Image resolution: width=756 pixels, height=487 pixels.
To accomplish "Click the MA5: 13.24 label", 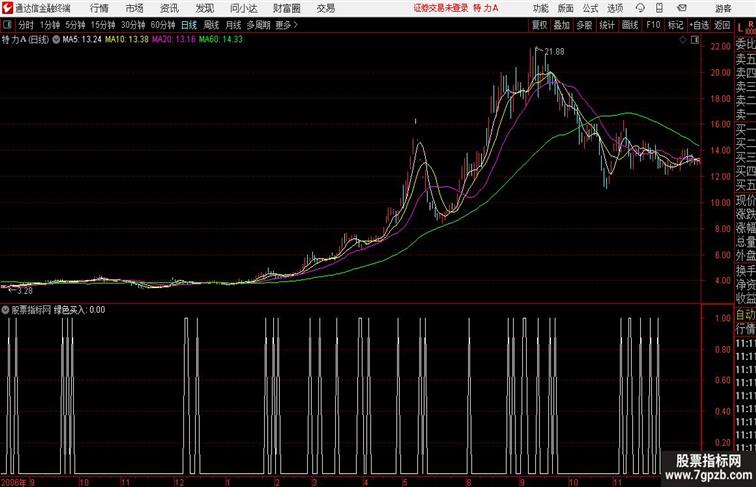I will pos(82,40).
